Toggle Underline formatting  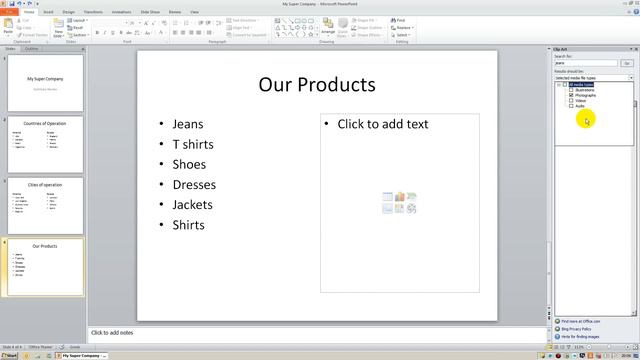(113, 33)
